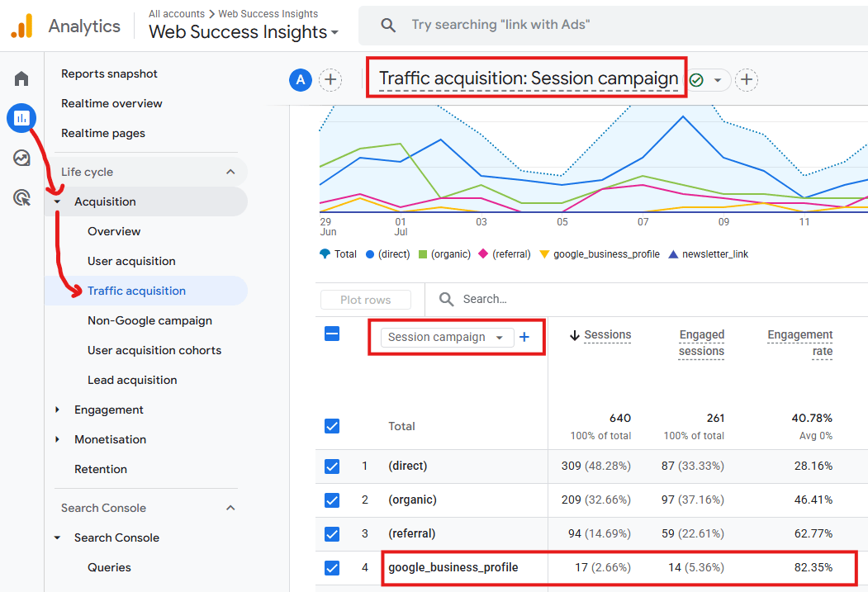Screen dimensions: 868x592
Task: Click the total Sessions value 640
Action: pyautogui.click(x=620, y=419)
